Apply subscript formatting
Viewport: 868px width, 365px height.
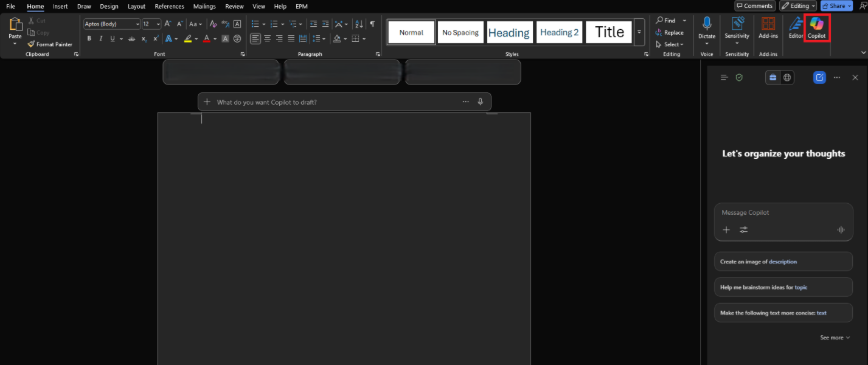click(144, 38)
